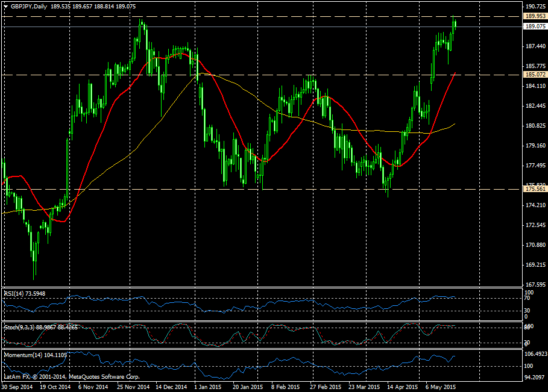Click the 170.880 price scale label
Viewport: 548px width, 392px height.
pyautogui.click(x=535, y=245)
